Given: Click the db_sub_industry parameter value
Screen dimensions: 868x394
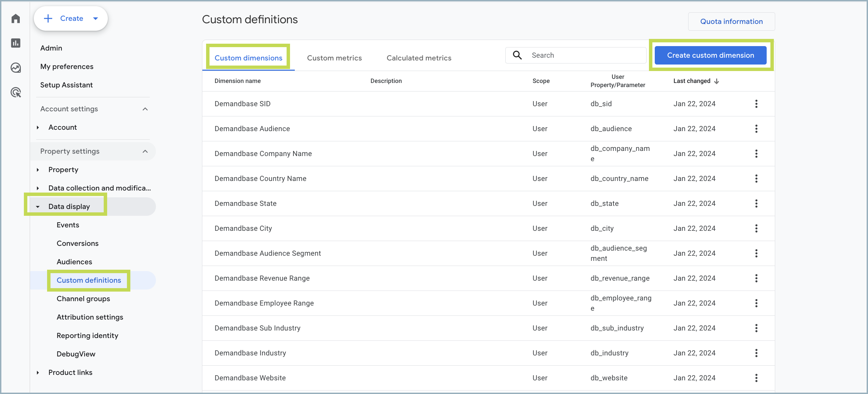Looking at the screenshot, I should pos(617,328).
